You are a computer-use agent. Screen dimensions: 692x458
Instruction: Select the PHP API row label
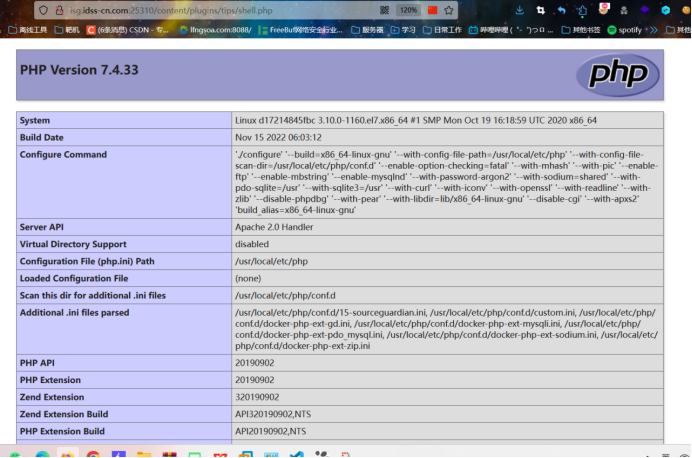tap(37, 363)
